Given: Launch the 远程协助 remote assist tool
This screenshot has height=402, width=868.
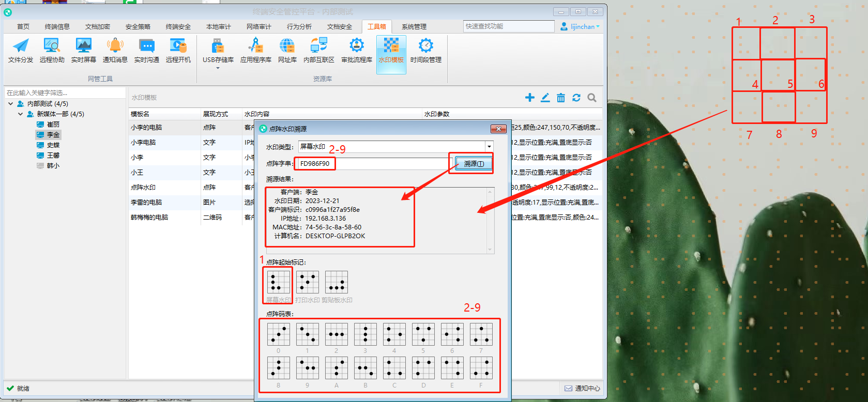Looking at the screenshot, I should pyautogui.click(x=52, y=51).
